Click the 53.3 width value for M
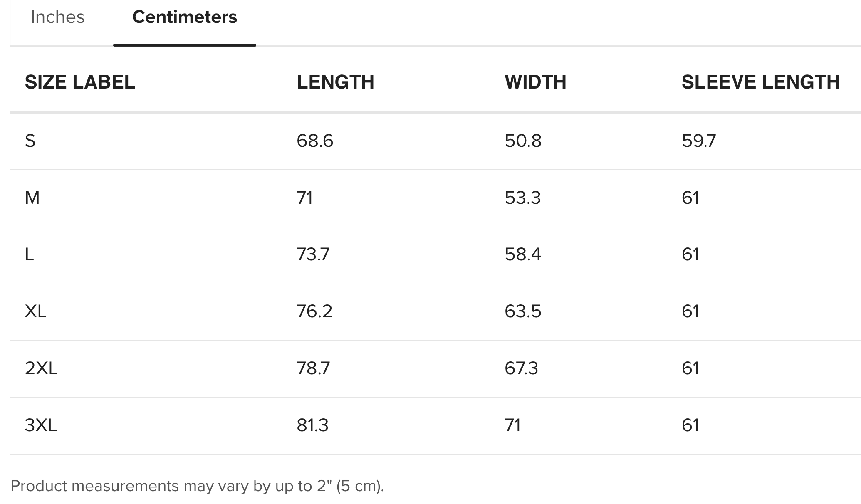Viewport: 861px width, 504px height. (x=523, y=198)
